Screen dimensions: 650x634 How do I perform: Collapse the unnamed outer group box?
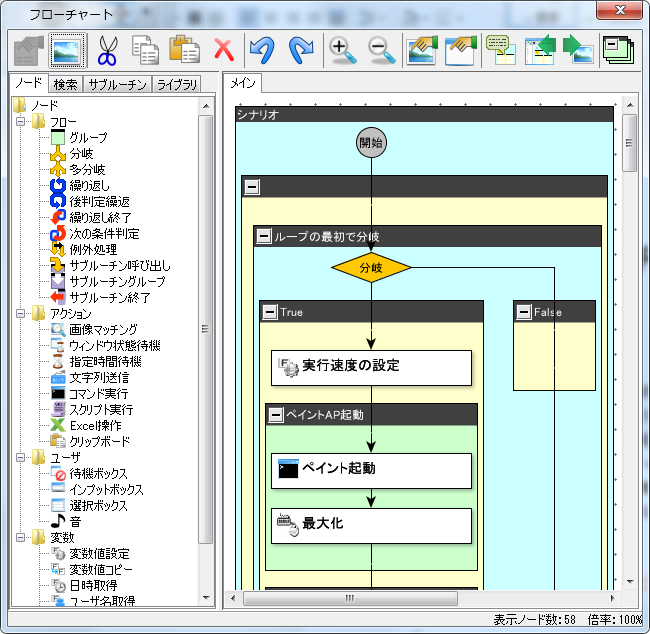252,187
